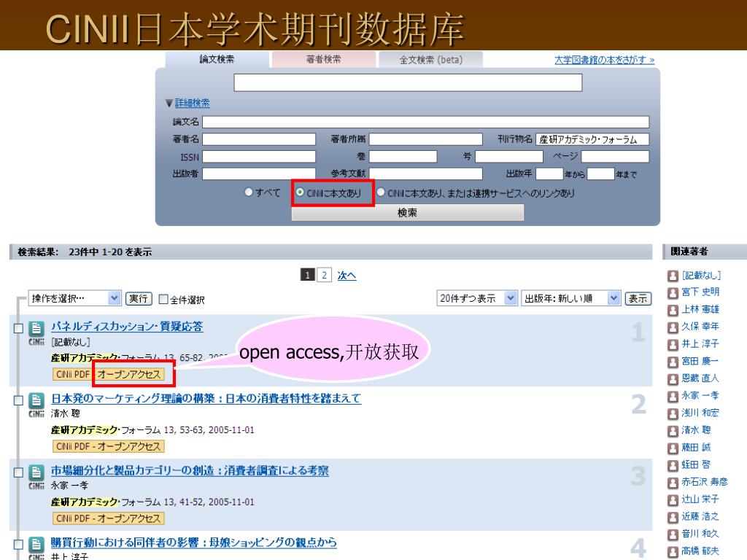Click the person icon beside 宮田 慶一

[673, 362]
